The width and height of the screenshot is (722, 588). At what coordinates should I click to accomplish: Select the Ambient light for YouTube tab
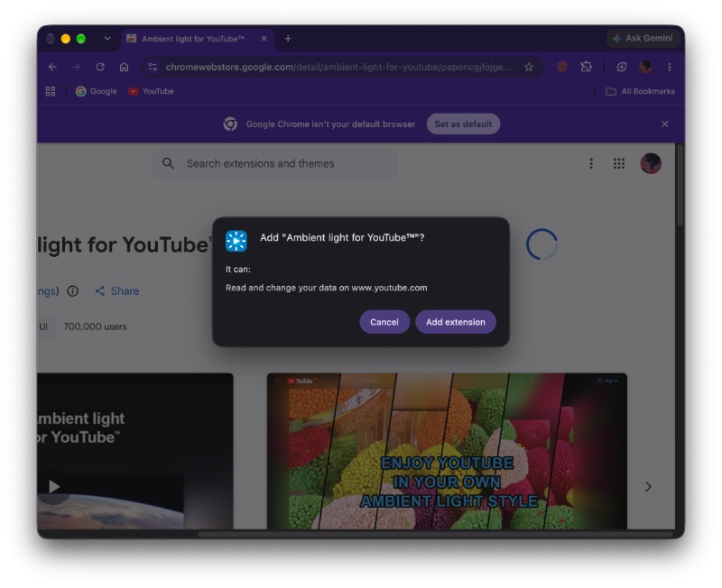pos(197,39)
